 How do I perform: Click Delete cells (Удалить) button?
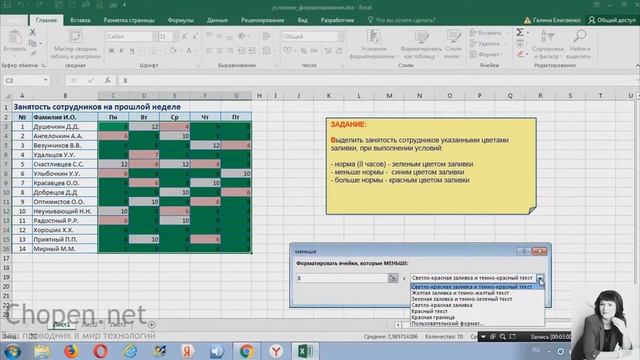tap(485, 43)
